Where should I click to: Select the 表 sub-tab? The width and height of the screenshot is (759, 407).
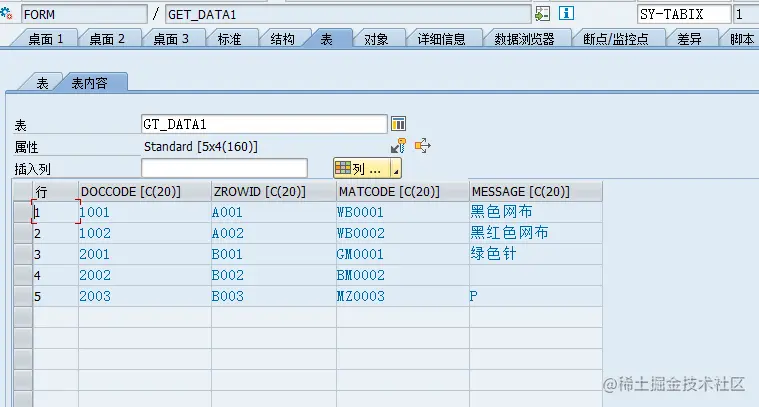[x=43, y=83]
